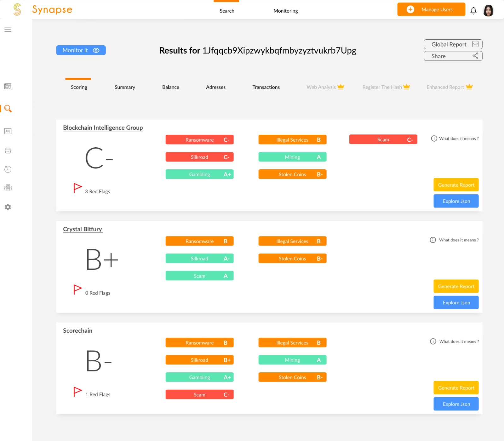Click the green Gambling A+ badge in Blockchain Intelligence Group
Screen dimensions: 504x441
pos(200,174)
